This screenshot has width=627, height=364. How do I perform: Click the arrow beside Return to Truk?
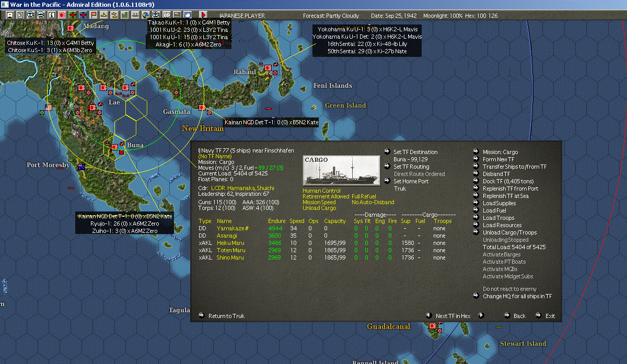coord(201,316)
